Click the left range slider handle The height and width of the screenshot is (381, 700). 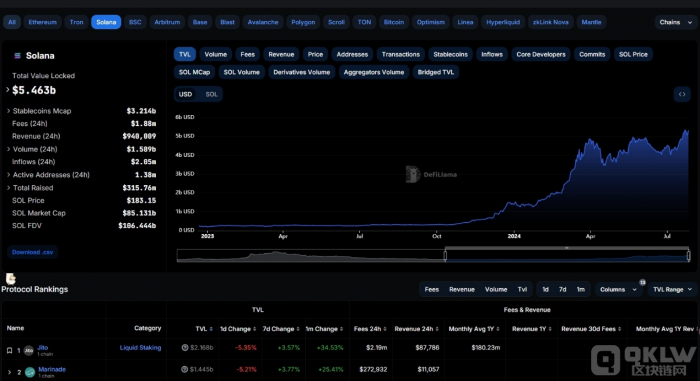pos(445,255)
